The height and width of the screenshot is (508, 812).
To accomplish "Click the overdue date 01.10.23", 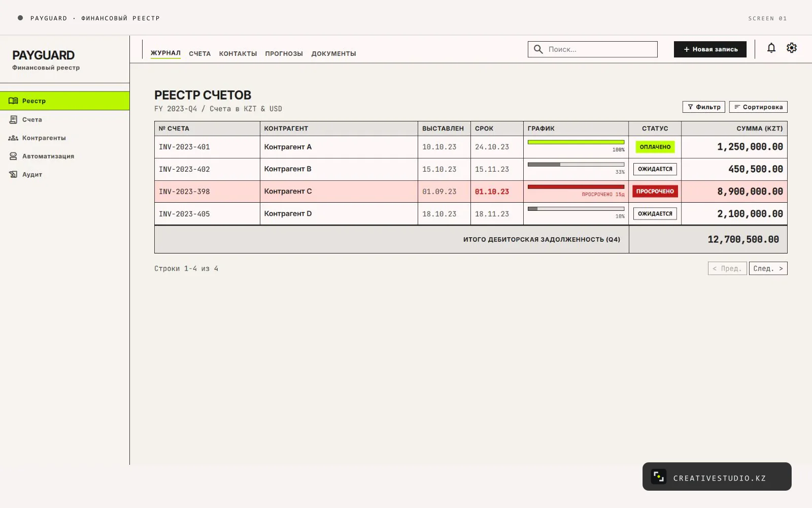I will click(492, 192).
